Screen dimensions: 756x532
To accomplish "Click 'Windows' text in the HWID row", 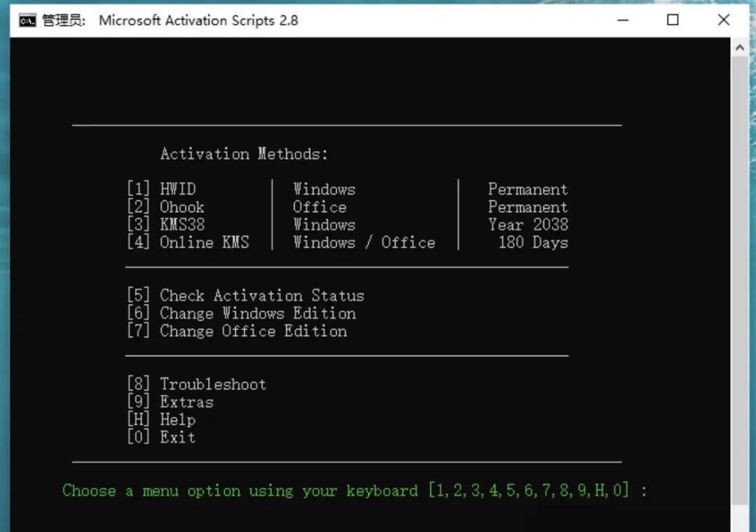I will [324, 189].
